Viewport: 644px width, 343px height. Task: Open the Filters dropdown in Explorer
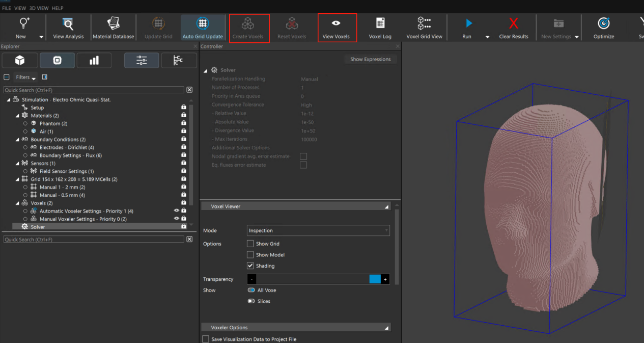(x=25, y=77)
